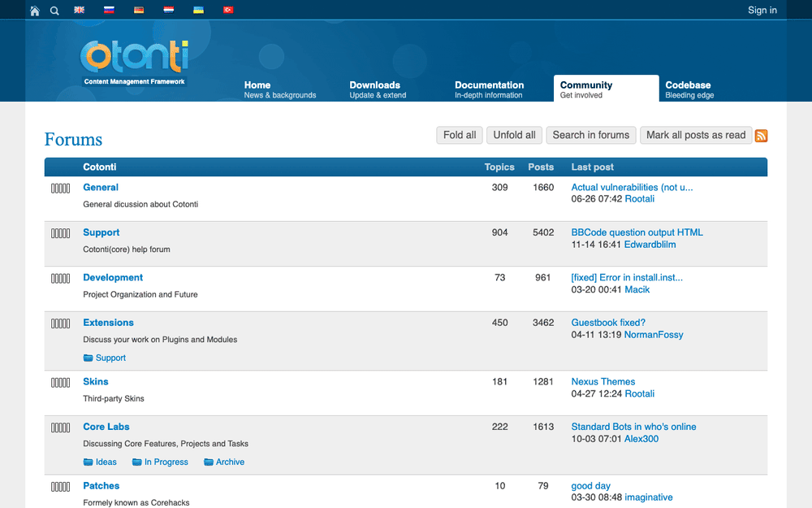Click the home icon in the top bar
The image size is (812, 508).
(x=35, y=11)
